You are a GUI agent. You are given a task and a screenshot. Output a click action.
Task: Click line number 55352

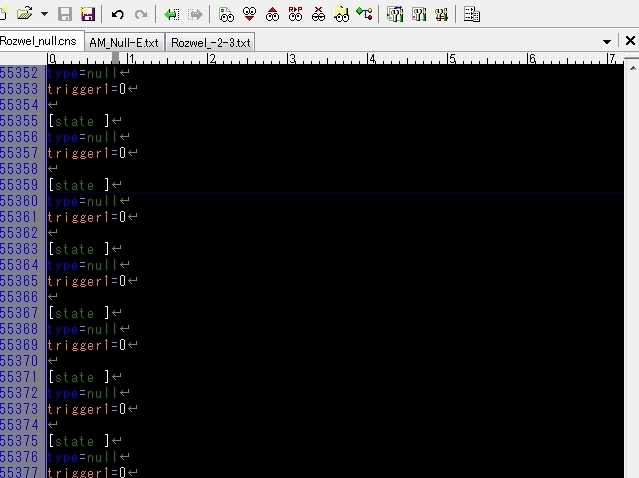click(x=19, y=73)
